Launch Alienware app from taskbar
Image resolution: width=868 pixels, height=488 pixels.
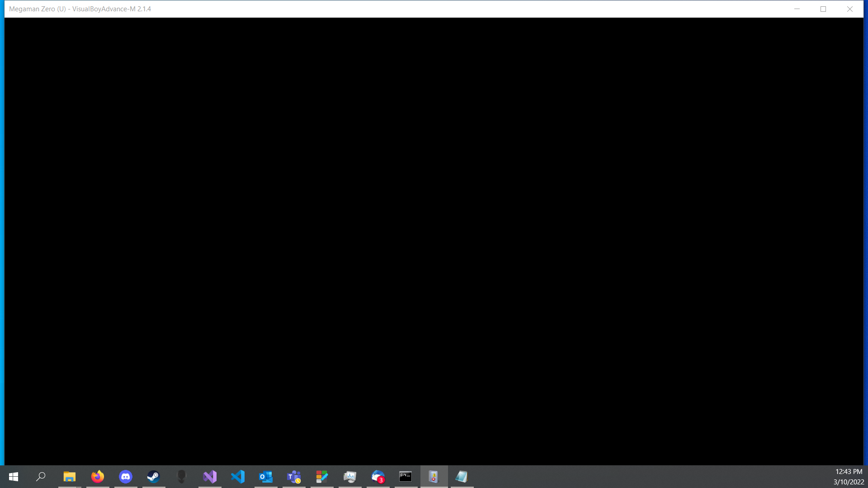tap(182, 477)
